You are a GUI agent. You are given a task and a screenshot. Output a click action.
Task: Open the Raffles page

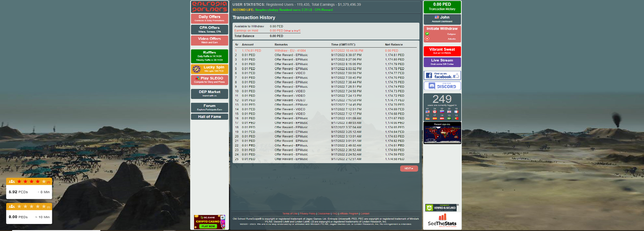[x=209, y=56]
